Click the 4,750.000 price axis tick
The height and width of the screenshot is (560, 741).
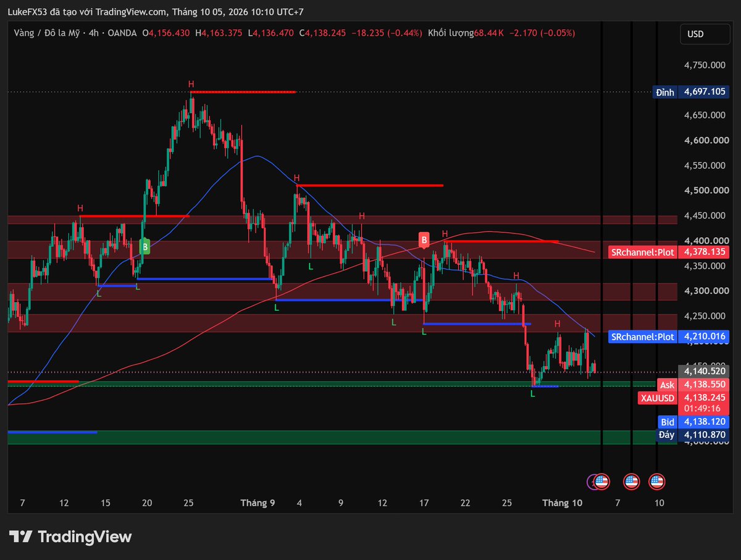coord(704,65)
